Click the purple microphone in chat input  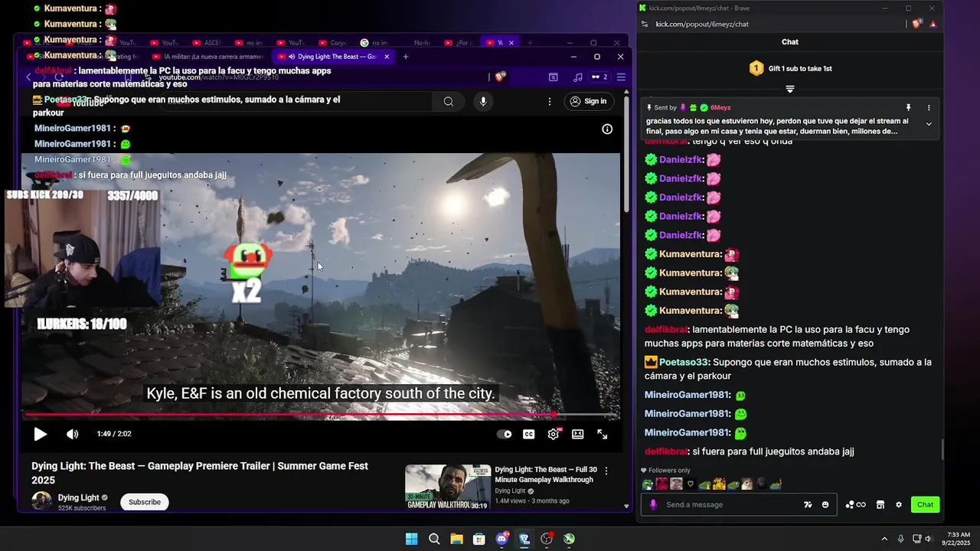(x=653, y=504)
